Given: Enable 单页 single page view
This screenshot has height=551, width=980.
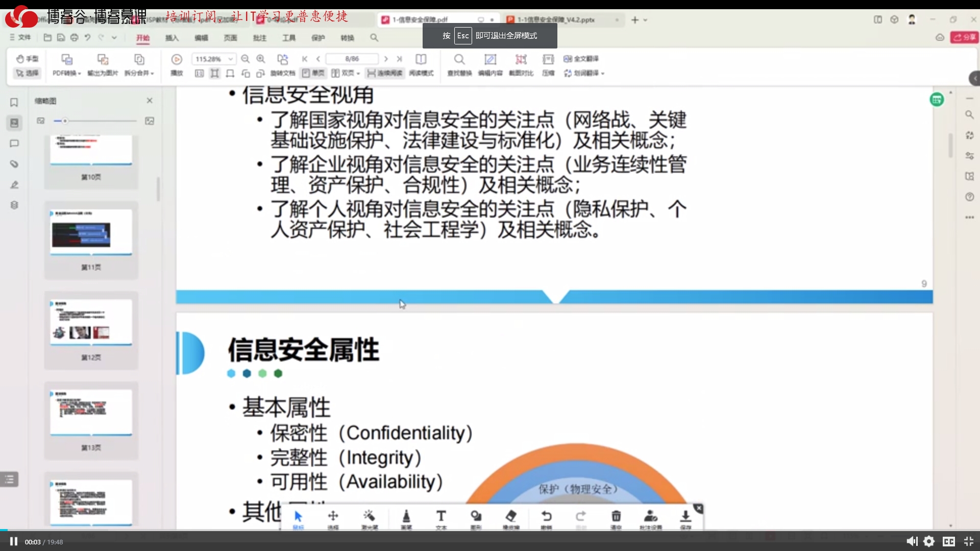Looking at the screenshot, I should 313,73.
